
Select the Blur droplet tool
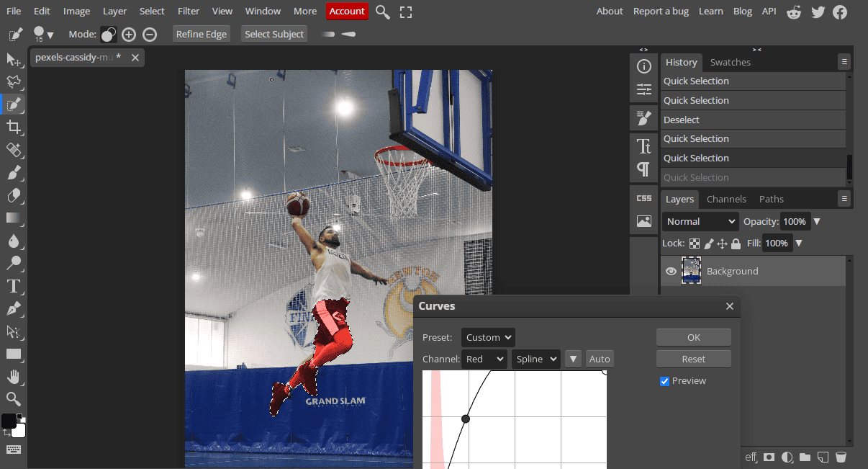pyautogui.click(x=14, y=241)
